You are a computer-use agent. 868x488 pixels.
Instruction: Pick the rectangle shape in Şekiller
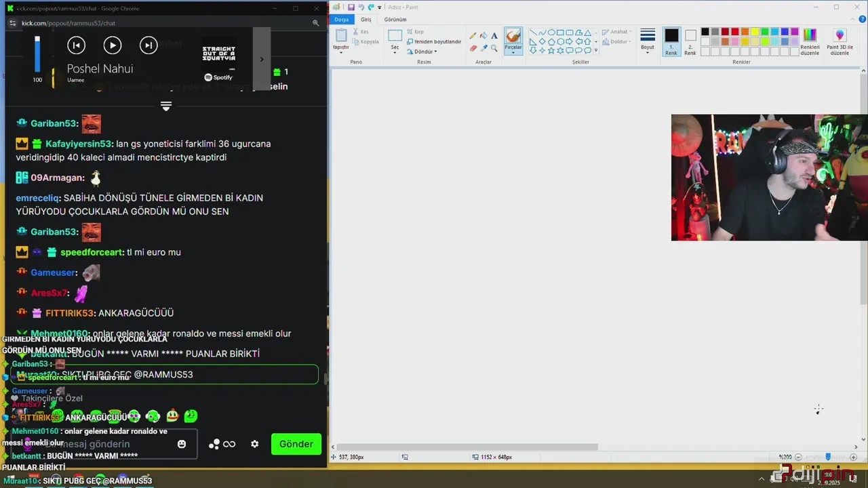click(x=560, y=32)
